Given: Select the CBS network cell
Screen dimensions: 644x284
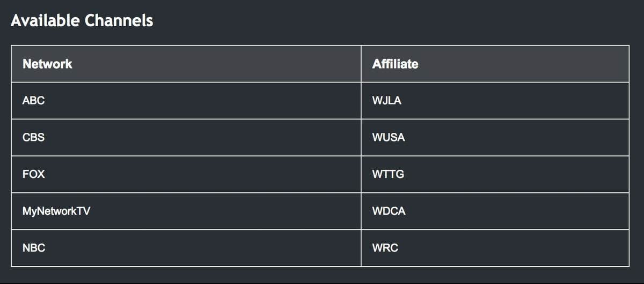Looking at the screenshot, I should click(33, 137).
